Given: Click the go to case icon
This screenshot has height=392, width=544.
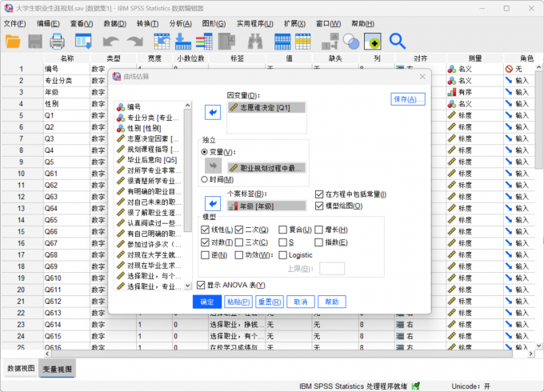Looking at the screenshot, I should (162, 42).
